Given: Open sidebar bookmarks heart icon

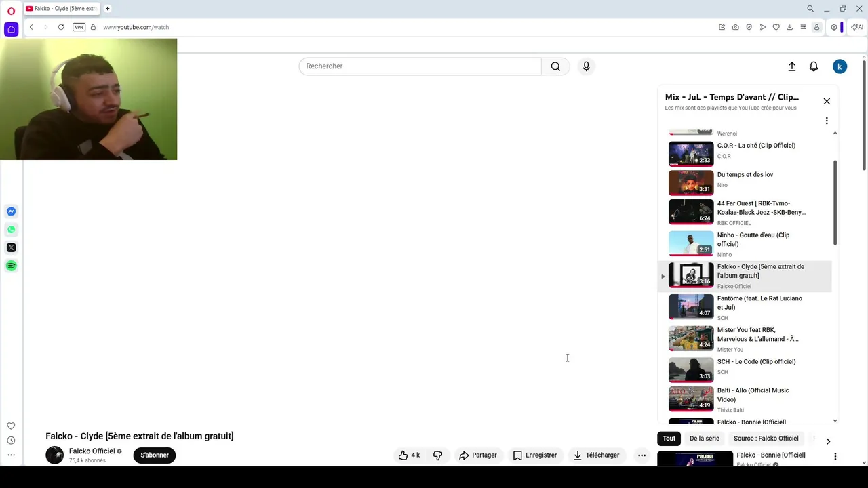Looking at the screenshot, I should coord(11,426).
